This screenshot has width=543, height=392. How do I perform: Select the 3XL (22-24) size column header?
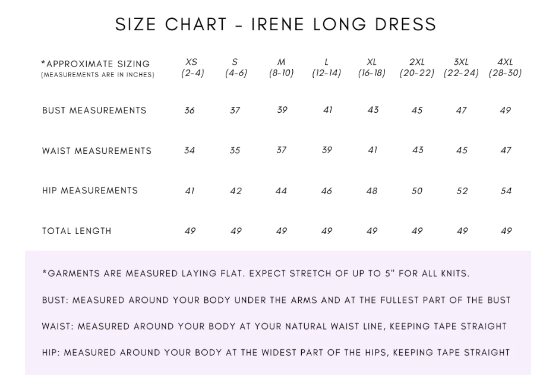coord(461,68)
